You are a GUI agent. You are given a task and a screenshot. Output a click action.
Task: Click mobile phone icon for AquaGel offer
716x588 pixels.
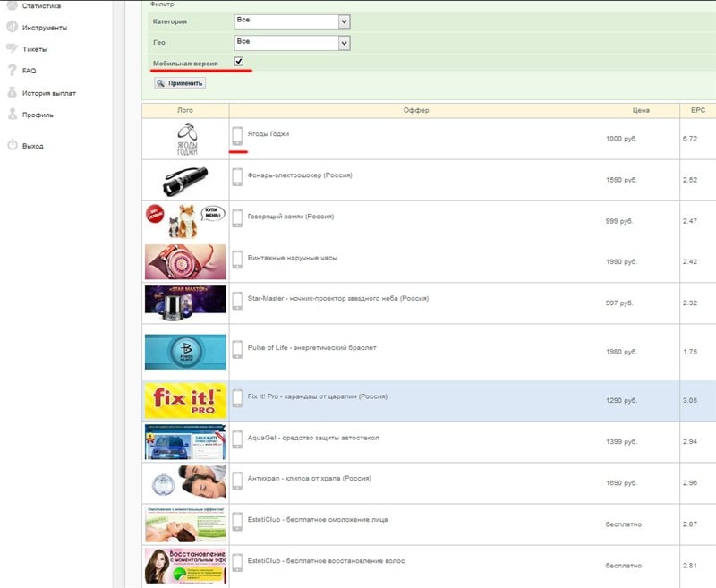tap(237, 439)
